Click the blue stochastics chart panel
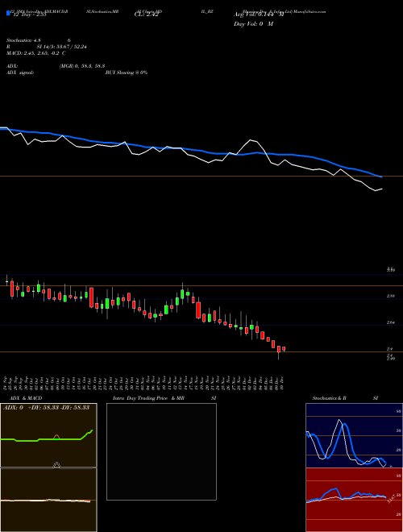 354,435
